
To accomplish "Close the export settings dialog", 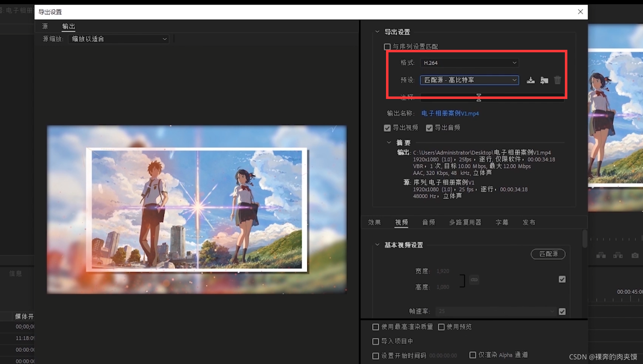I will point(580,12).
